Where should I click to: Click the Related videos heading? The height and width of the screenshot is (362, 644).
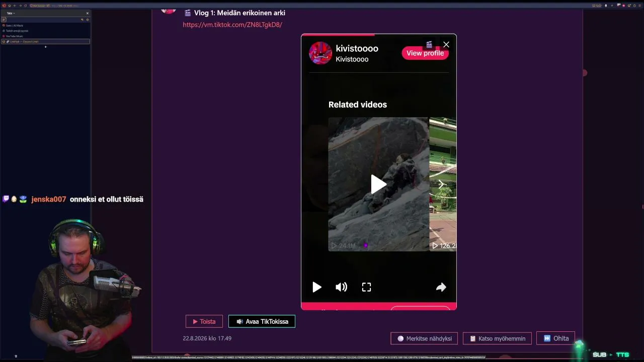(x=358, y=105)
